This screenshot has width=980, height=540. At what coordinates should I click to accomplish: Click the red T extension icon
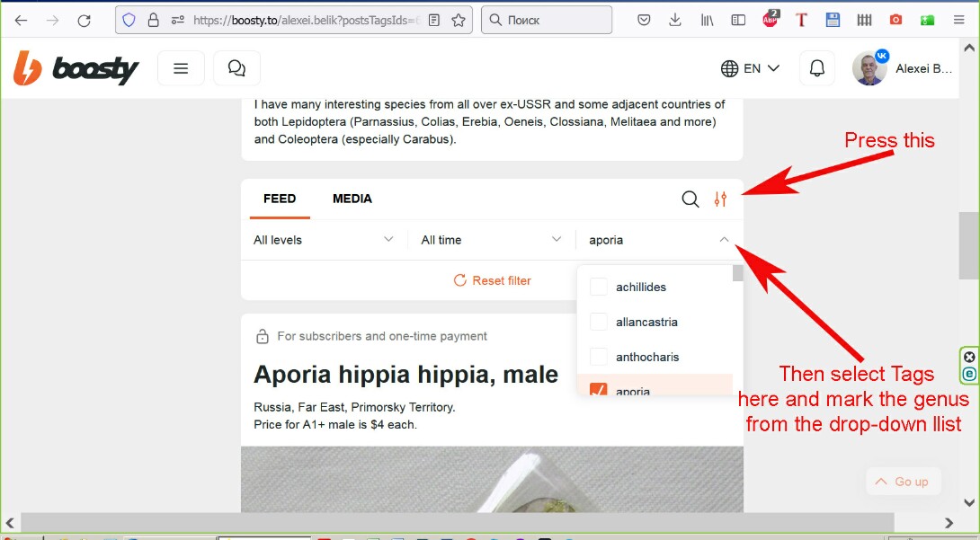pyautogui.click(x=801, y=20)
